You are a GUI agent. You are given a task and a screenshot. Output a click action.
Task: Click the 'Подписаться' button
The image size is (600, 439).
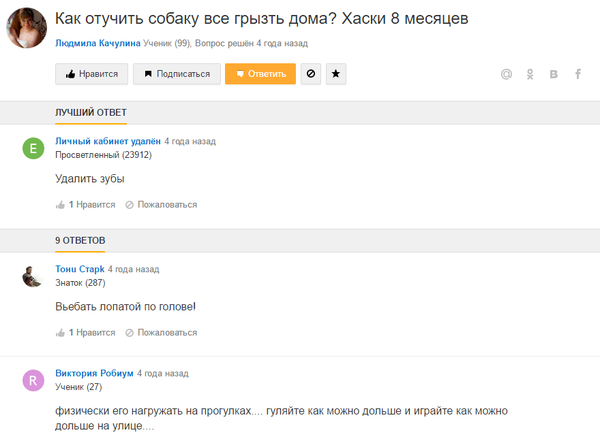(177, 74)
